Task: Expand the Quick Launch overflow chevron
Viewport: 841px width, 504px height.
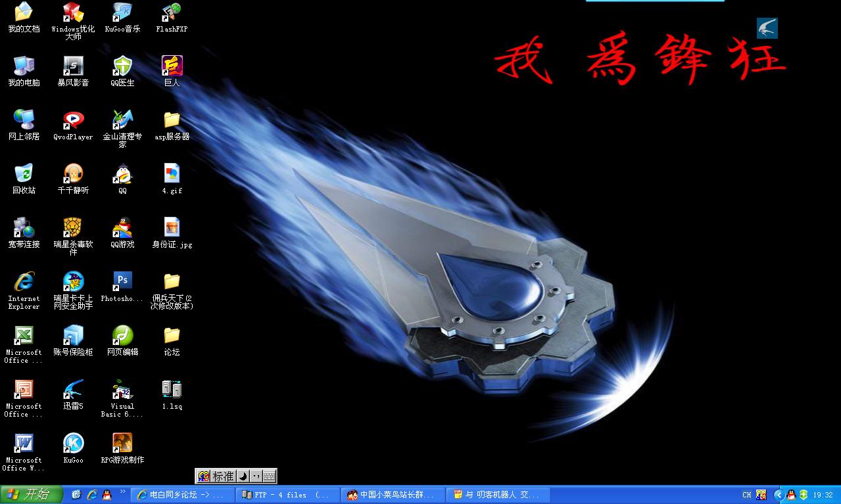Action: (x=122, y=491)
